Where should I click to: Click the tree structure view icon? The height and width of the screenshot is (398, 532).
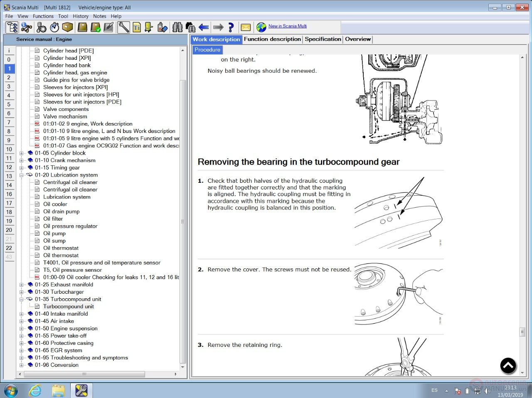12,27
